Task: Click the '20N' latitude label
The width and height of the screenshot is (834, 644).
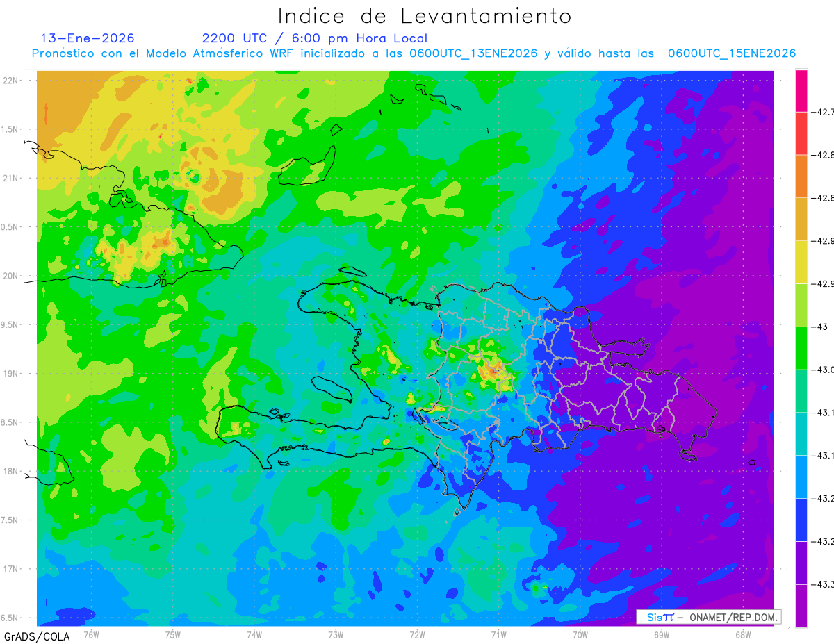Action: click(x=11, y=276)
